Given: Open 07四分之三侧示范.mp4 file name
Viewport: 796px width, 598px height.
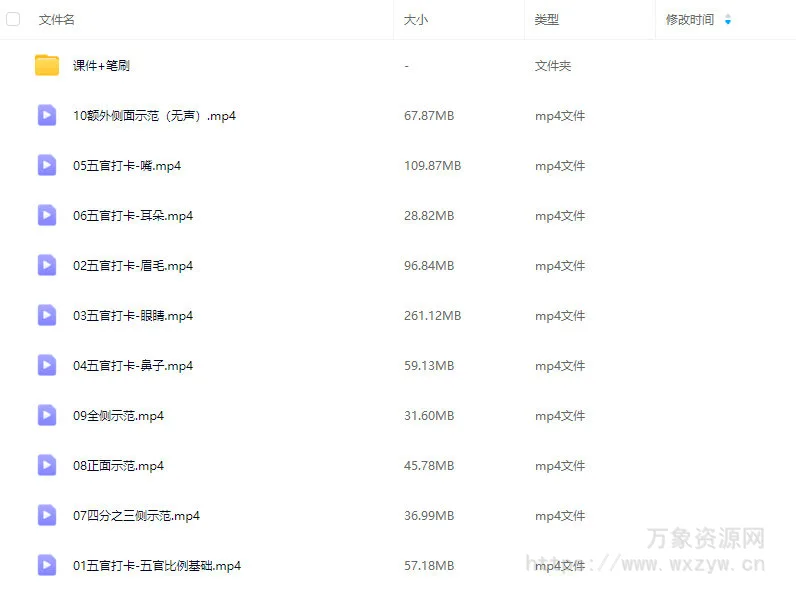Looking at the screenshot, I should coord(136,516).
